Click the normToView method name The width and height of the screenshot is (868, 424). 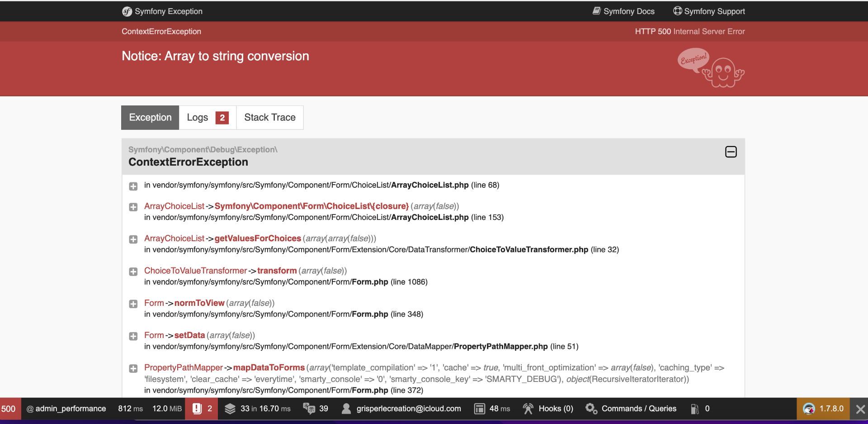coord(199,303)
